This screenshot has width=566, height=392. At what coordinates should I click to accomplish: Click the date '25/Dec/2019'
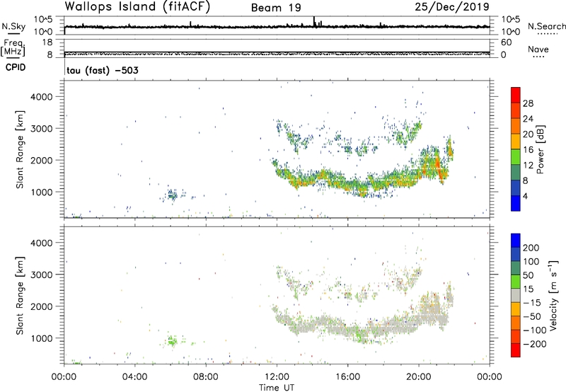452,7
